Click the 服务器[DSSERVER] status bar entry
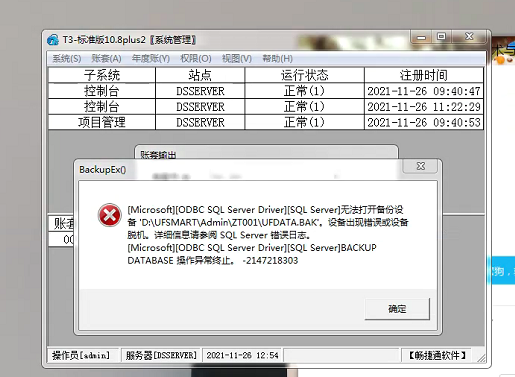515x377 pixels. click(x=161, y=355)
